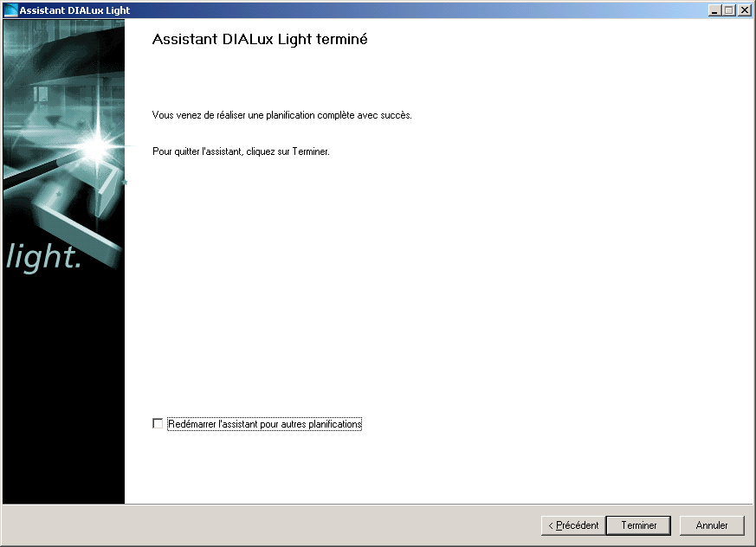Click the bright starburst in the banner image
756x547 pixels.
click(97, 145)
